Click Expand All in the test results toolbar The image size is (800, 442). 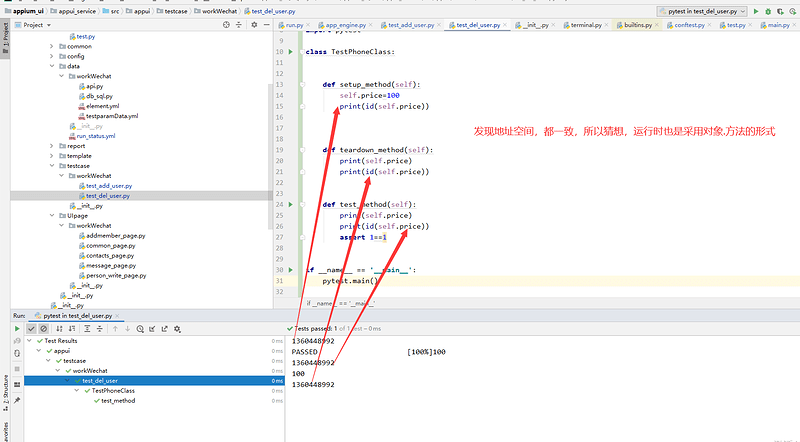(87, 329)
